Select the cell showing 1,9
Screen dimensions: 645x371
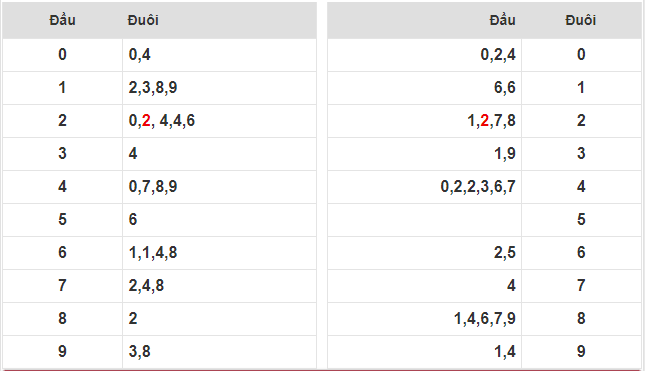tap(425, 153)
